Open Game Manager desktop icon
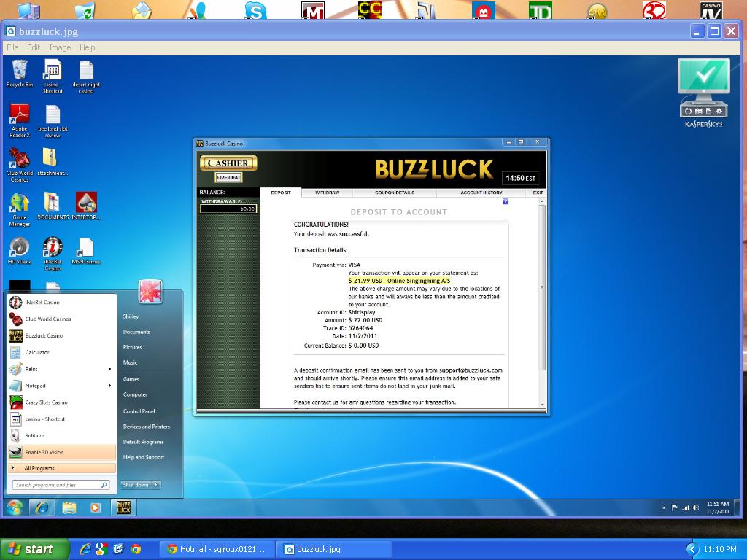 click(x=19, y=205)
